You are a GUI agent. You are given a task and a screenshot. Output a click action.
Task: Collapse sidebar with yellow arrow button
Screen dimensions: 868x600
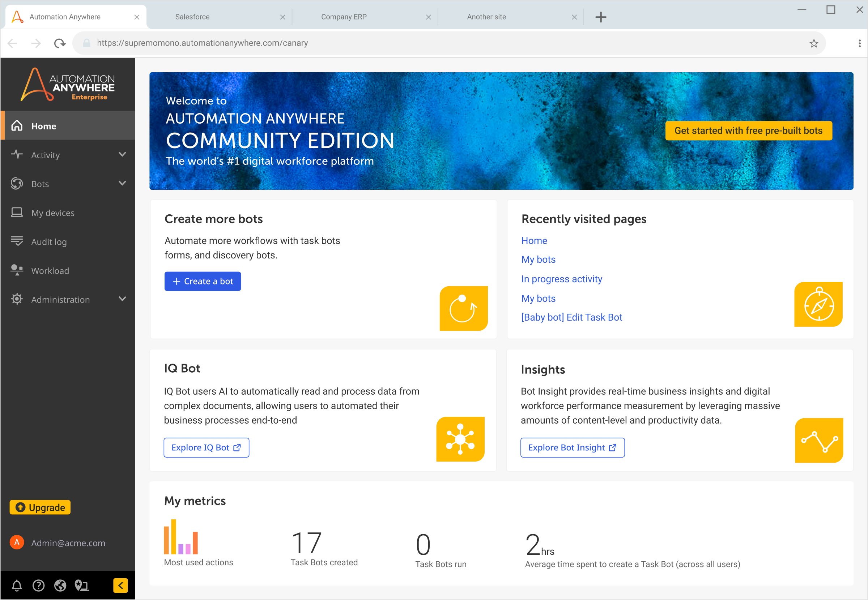coord(120,585)
